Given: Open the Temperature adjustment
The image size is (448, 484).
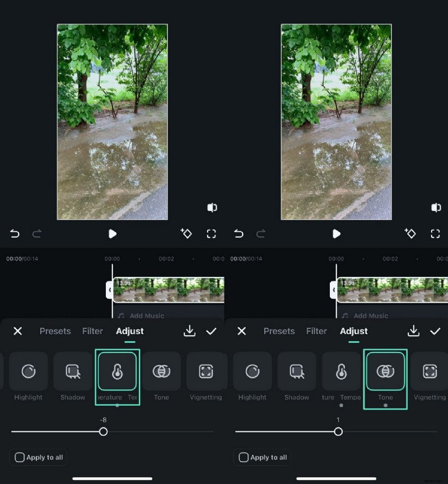Looking at the screenshot, I should [x=116, y=372].
